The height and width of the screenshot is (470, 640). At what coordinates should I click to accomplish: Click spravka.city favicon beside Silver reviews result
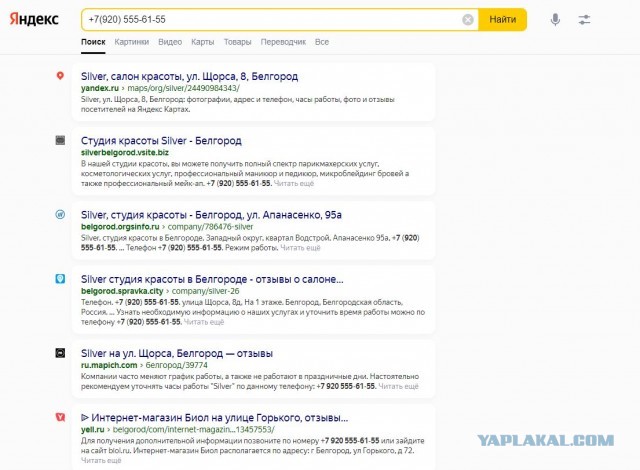pyautogui.click(x=60, y=279)
